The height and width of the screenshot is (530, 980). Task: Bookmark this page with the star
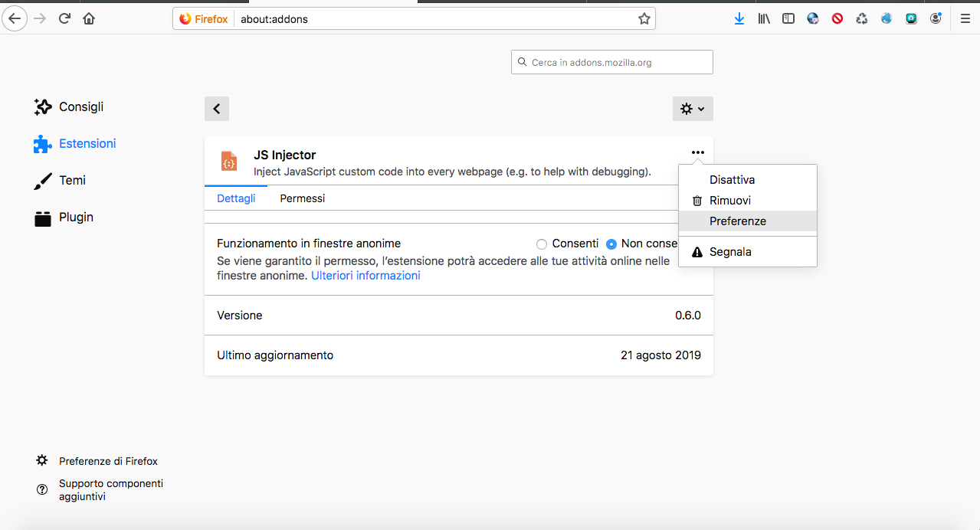pos(644,19)
